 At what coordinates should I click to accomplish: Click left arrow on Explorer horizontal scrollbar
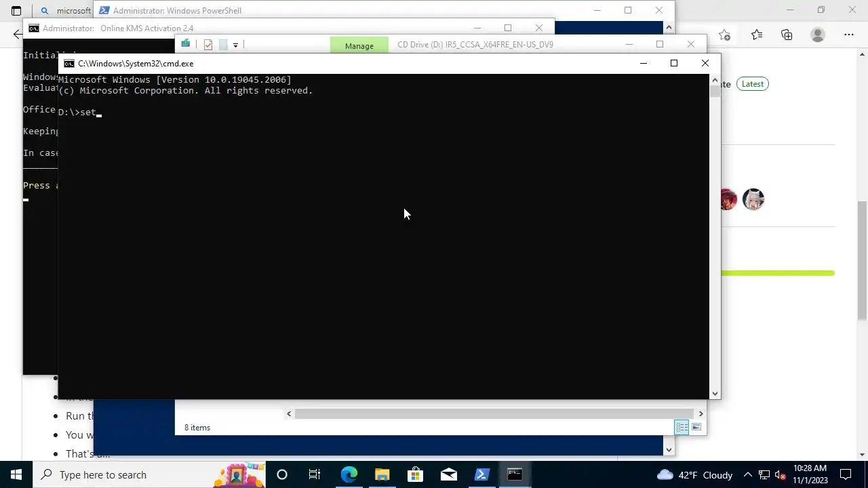coord(290,413)
